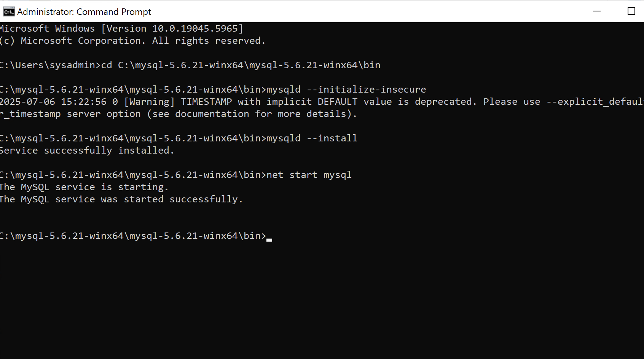
Task: Click the 'Microsoft Windows [Version 10.0.19045.5965]' line
Action: coord(121,29)
